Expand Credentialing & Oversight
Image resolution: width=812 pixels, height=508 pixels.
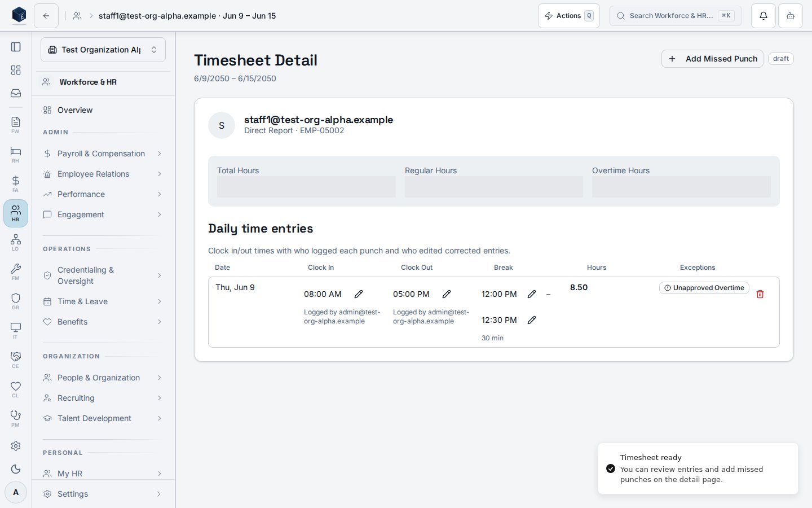click(x=103, y=275)
